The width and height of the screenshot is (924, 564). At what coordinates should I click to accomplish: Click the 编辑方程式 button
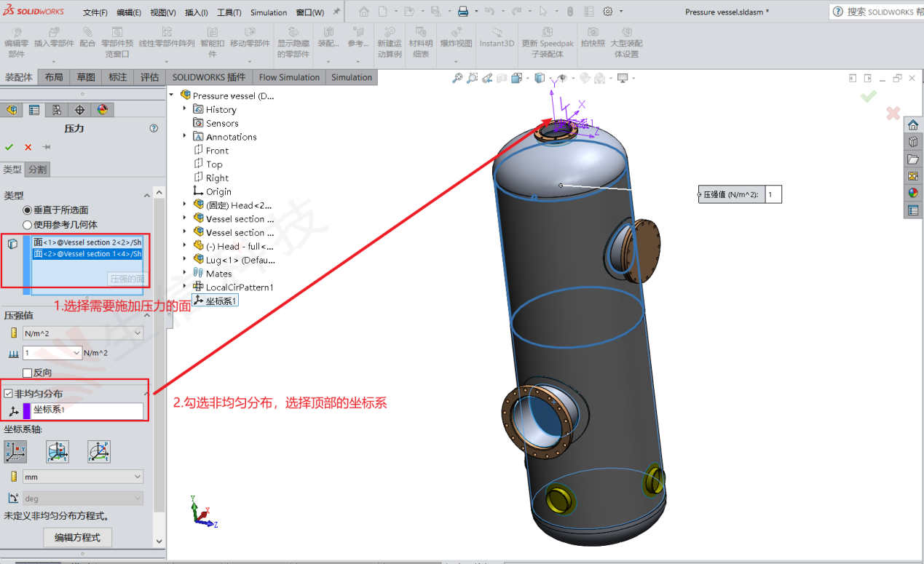coord(77,538)
